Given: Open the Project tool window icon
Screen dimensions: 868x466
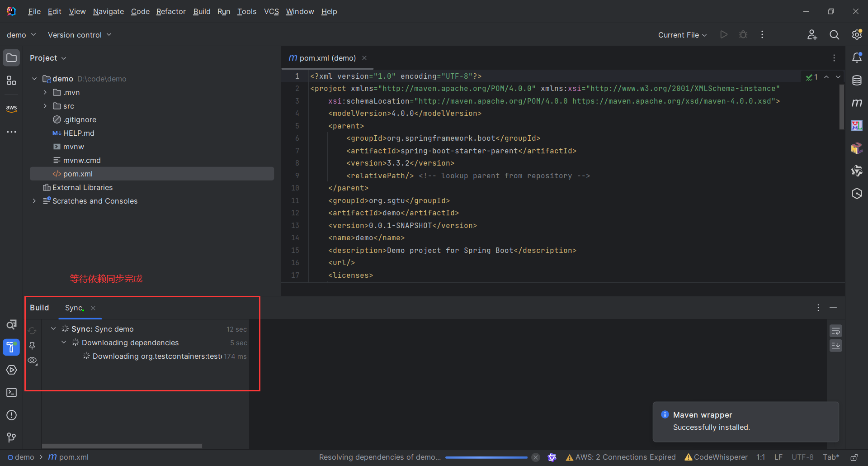Looking at the screenshot, I should (12, 58).
